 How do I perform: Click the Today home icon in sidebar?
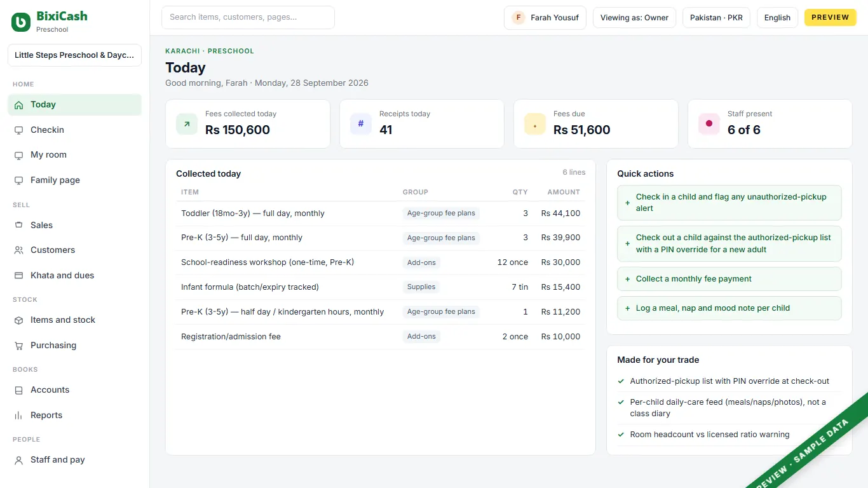pos(18,105)
